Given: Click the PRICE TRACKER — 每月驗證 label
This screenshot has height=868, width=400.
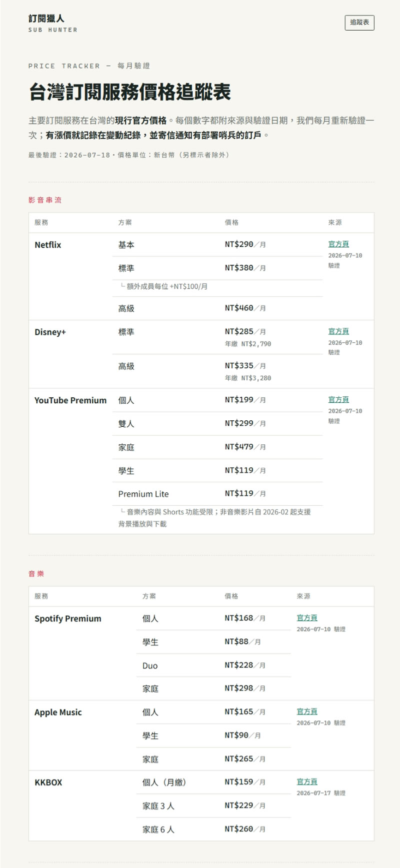Looking at the screenshot, I should (89, 66).
